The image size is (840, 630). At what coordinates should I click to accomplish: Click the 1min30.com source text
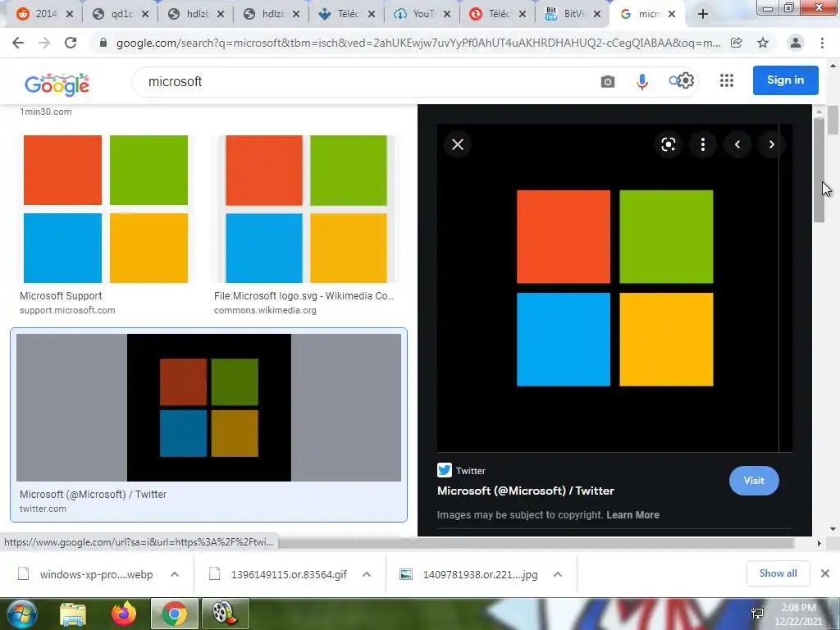tap(46, 112)
